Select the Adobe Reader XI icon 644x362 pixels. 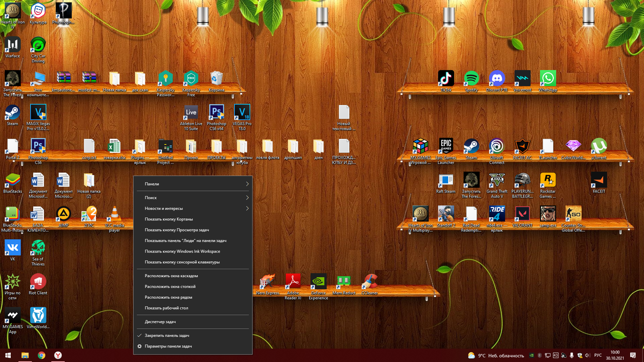293,287
